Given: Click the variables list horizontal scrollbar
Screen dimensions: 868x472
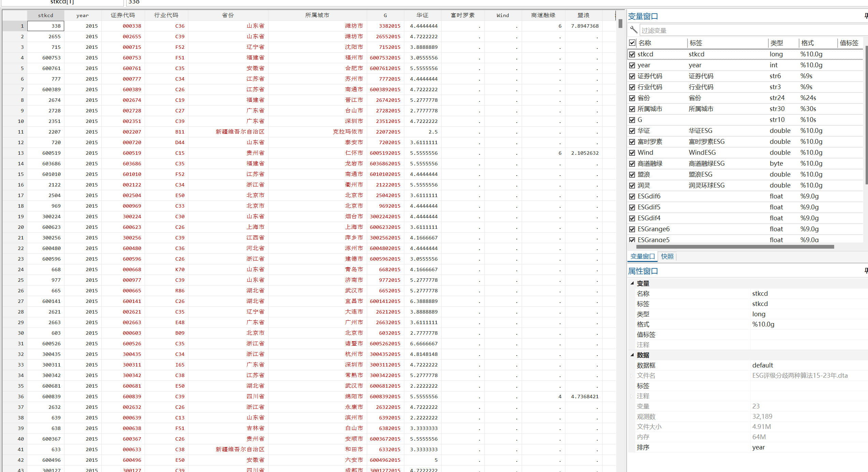Looking at the screenshot, I should click(735, 247).
